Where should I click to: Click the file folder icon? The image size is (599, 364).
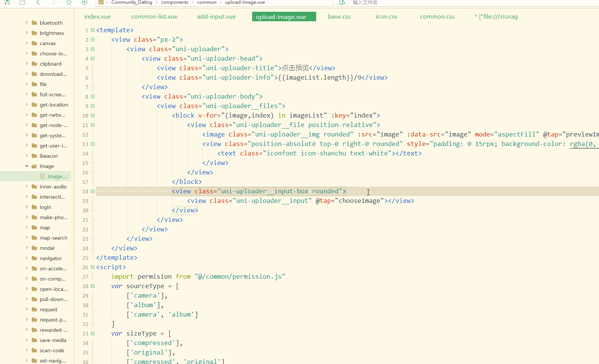(34, 84)
